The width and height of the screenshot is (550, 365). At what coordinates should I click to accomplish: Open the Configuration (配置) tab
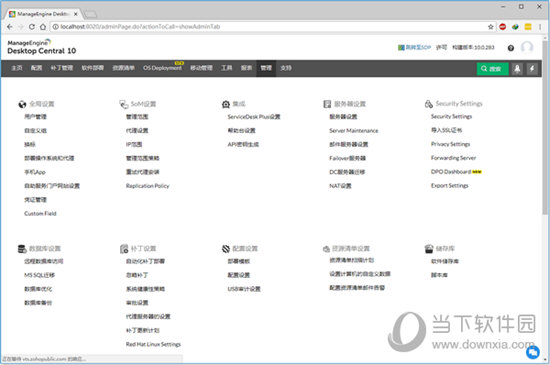[x=36, y=68]
